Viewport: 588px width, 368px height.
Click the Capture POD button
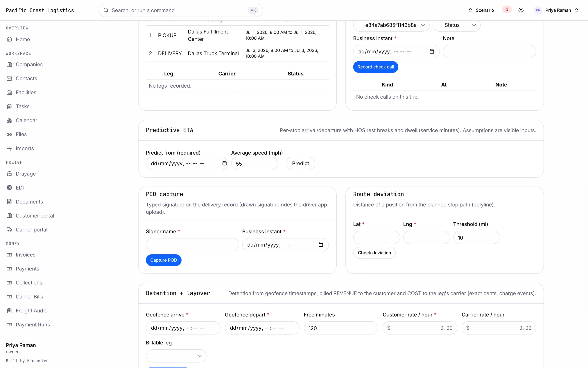(164, 260)
